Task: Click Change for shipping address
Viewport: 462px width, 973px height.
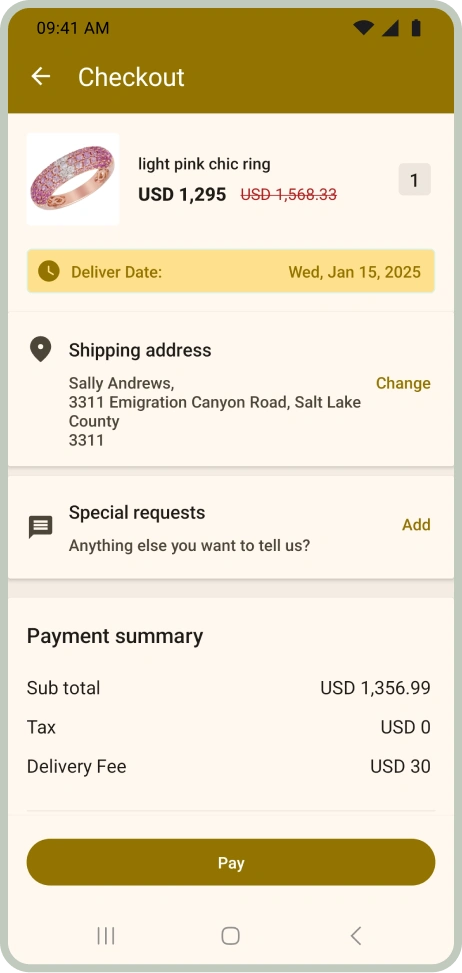Action: click(x=403, y=383)
